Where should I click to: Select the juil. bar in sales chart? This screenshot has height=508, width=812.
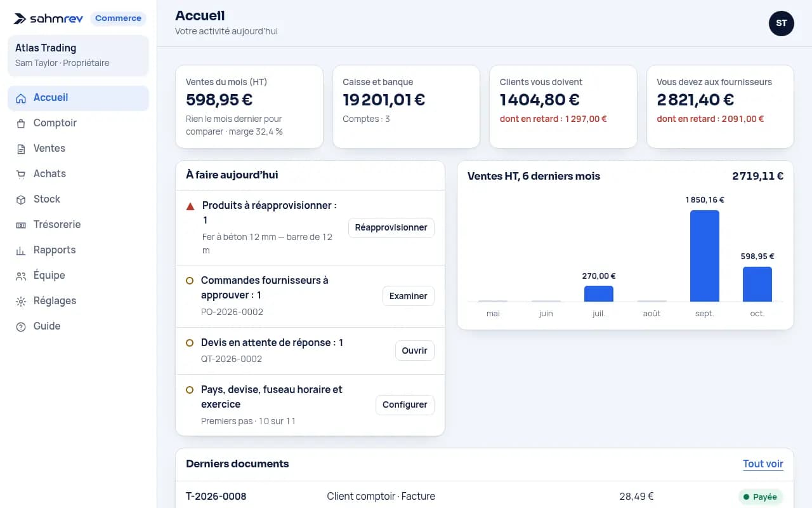click(599, 294)
